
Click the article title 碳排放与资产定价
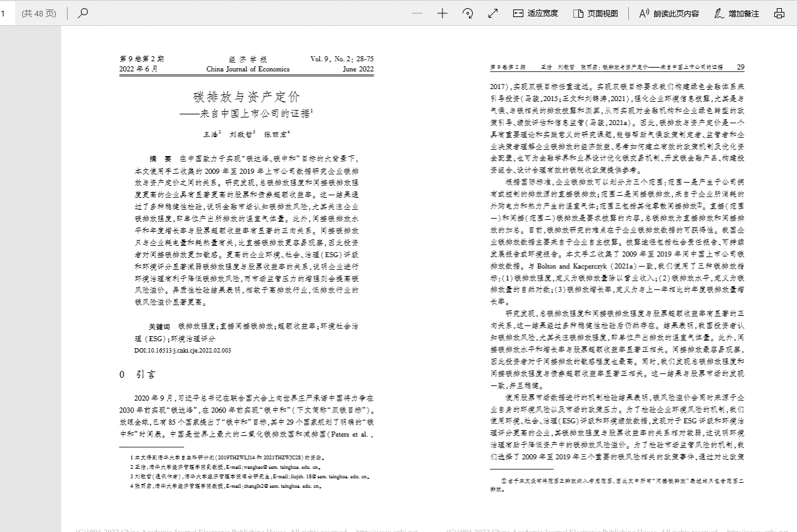click(x=246, y=97)
